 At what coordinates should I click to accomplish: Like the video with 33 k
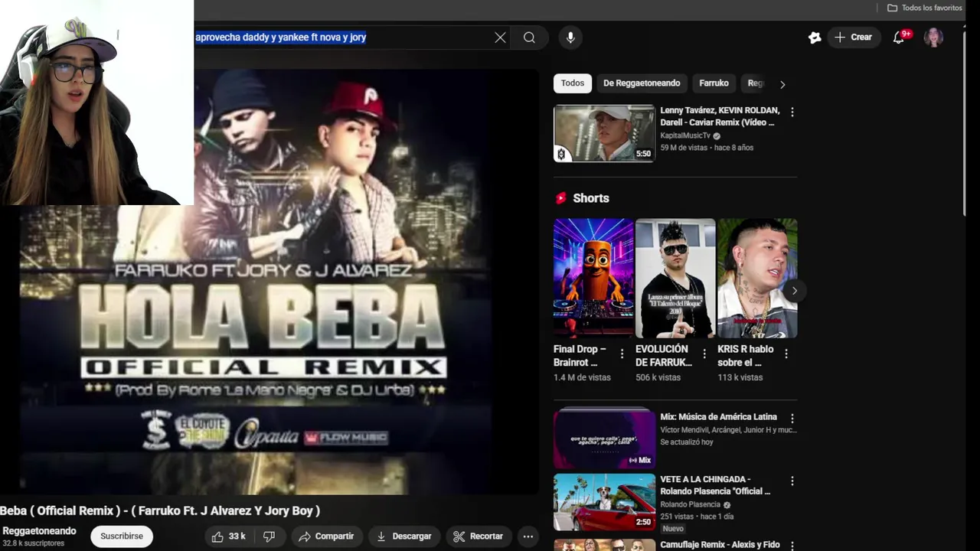tap(229, 536)
